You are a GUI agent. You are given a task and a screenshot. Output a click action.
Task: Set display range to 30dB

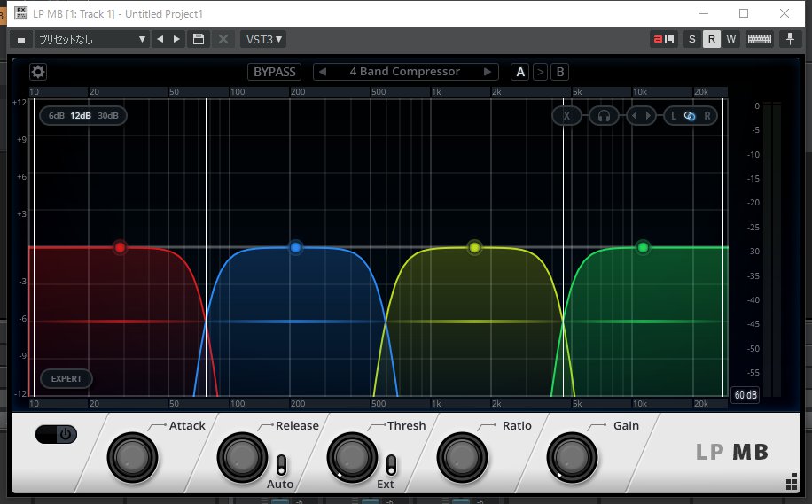(108, 115)
